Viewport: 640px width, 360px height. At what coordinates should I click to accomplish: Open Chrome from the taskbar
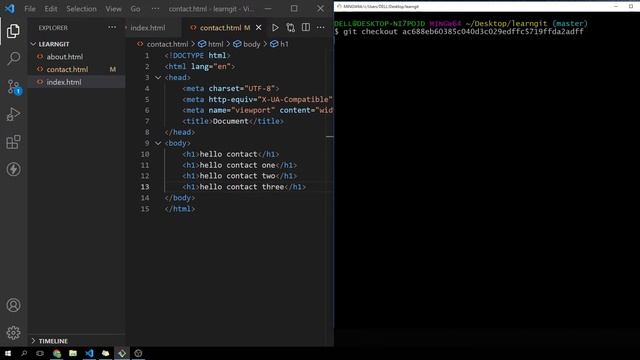[x=57, y=353]
